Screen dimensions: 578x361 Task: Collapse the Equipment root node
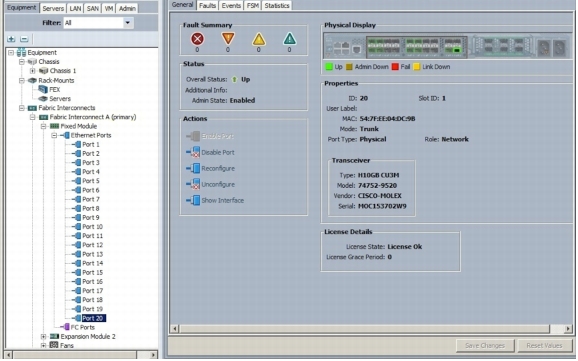(x=11, y=53)
